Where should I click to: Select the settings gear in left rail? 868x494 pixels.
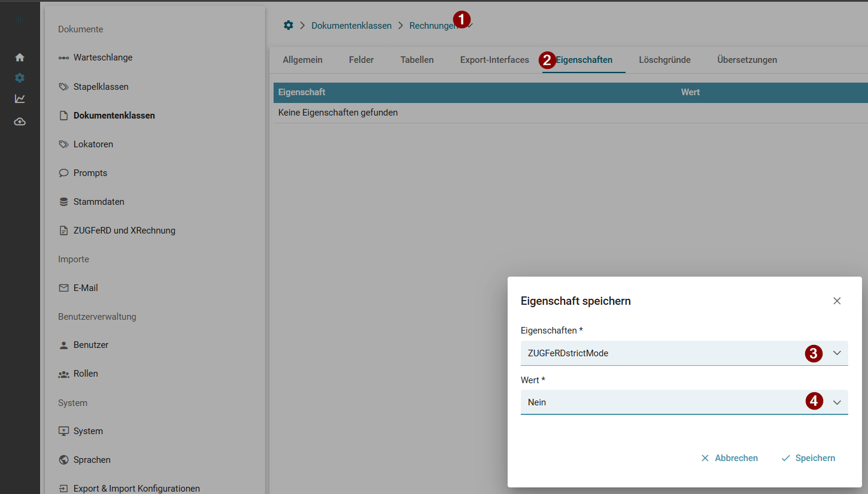20,78
